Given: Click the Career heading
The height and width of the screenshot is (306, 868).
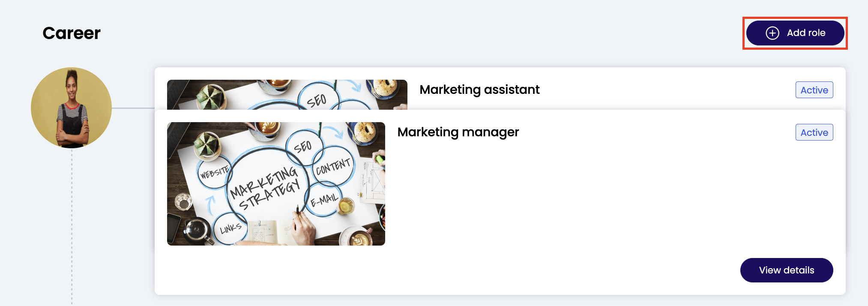Looking at the screenshot, I should [x=72, y=33].
